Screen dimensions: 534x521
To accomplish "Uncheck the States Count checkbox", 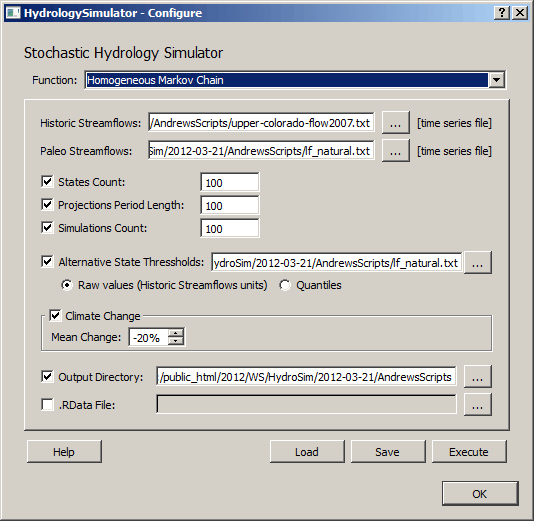I will tap(47, 181).
